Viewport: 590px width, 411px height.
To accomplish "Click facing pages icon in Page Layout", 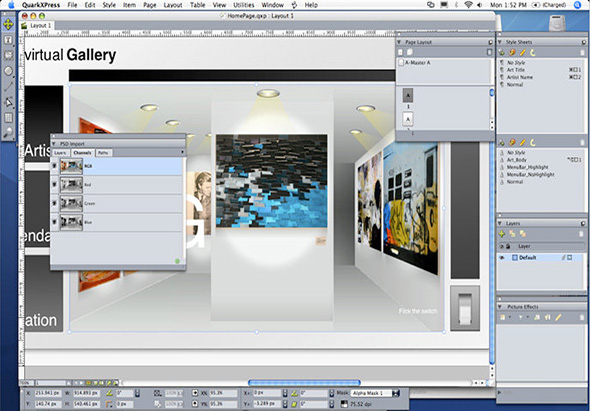I will [x=410, y=52].
